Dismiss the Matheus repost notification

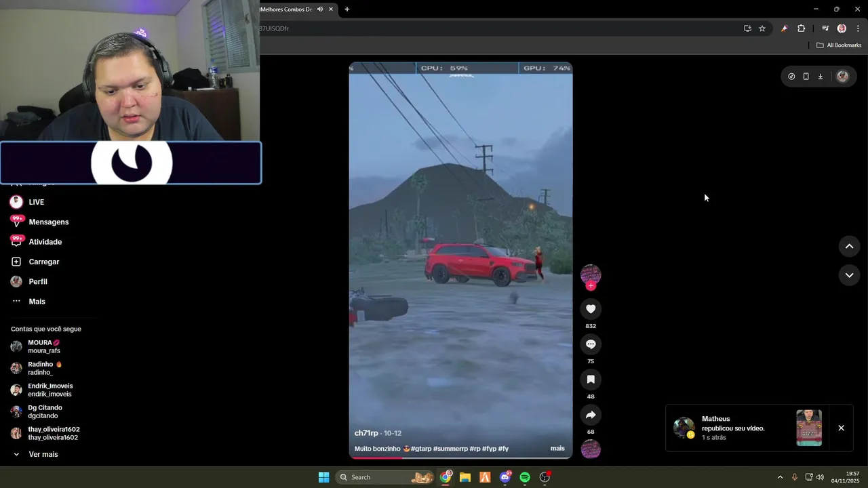pyautogui.click(x=841, y=428)
